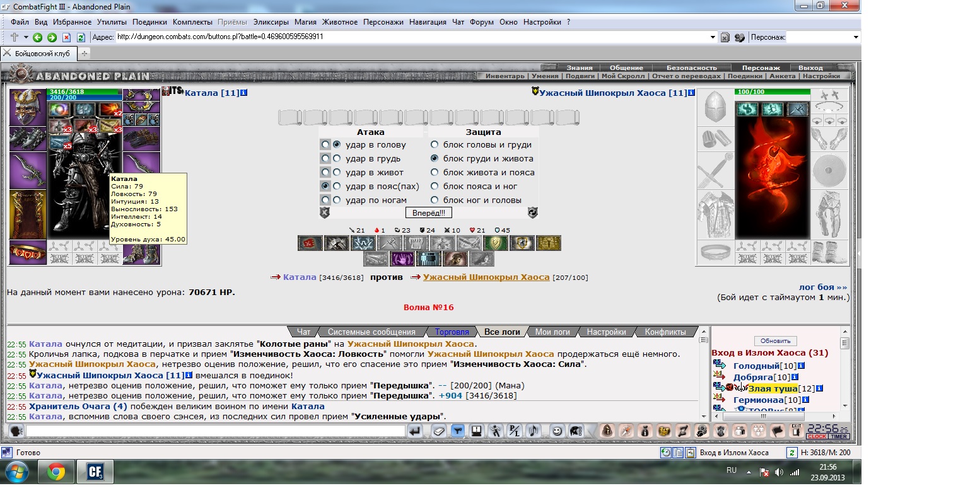Open new tab with plus button
The width and height of the screenshot is (980, 493).
(x=84, y=54)
